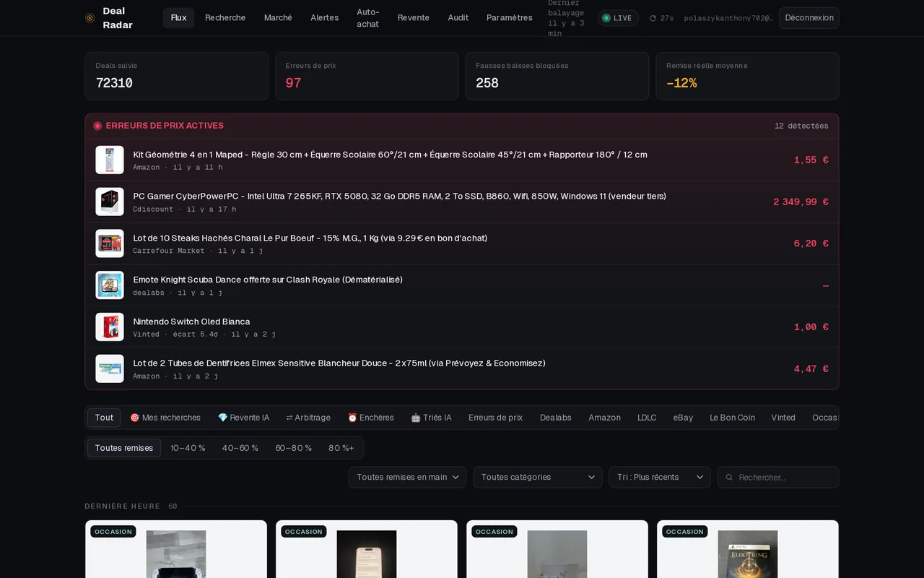Open the Toutes catégories dropdown

(x=538, y=478)
